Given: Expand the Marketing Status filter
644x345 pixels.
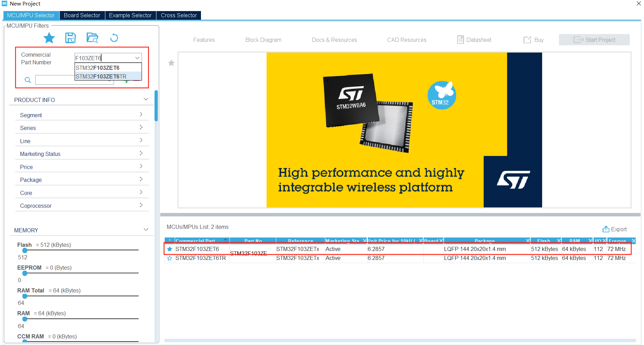Looking at the screenshot, I should [141, 153].
